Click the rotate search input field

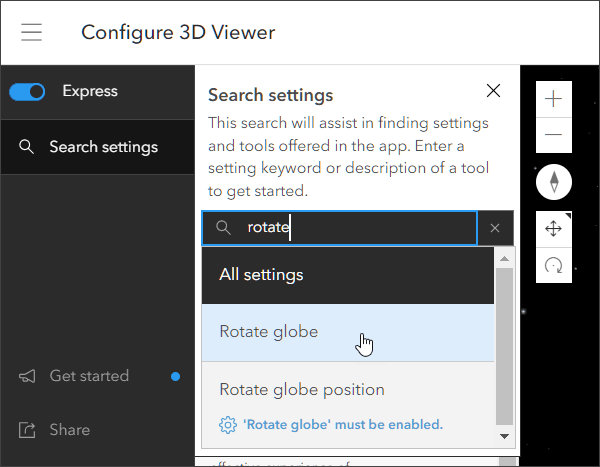click(x=355, y=228)
